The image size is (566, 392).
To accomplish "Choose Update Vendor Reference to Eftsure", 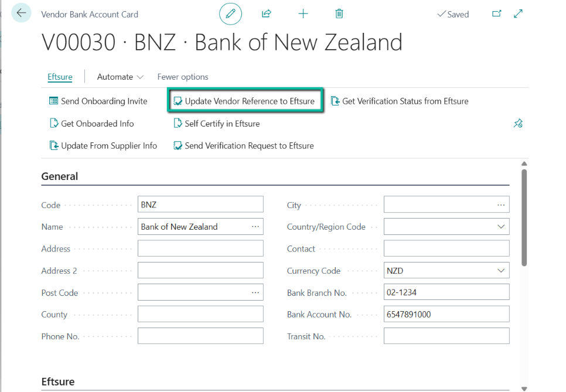I will (244, 101).
